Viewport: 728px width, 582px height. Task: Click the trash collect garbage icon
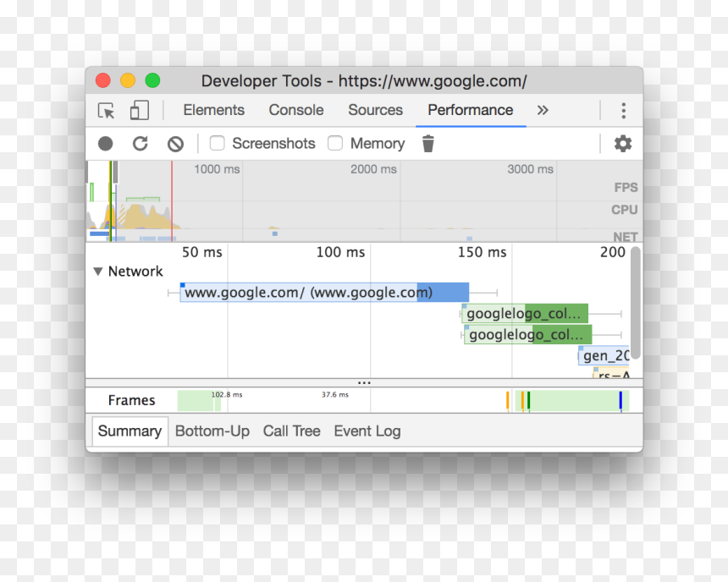(x=428, y=144)
